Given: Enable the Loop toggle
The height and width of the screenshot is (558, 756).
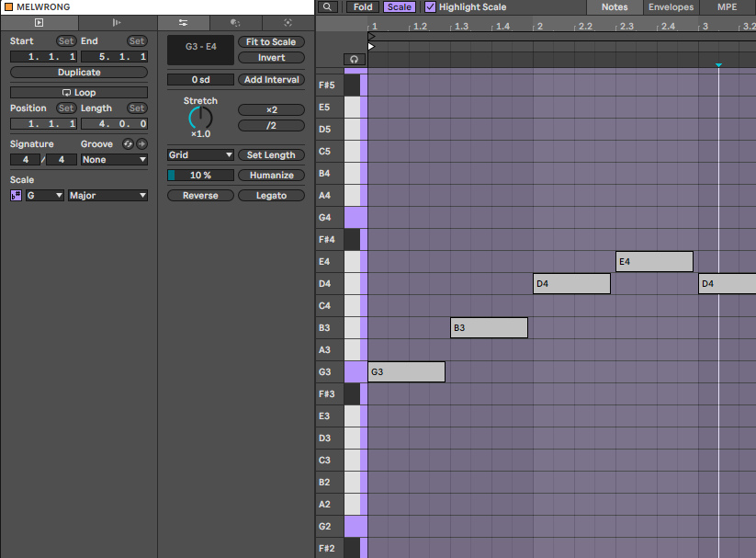Looking at the screenshot, I should [x=79, y=92].
